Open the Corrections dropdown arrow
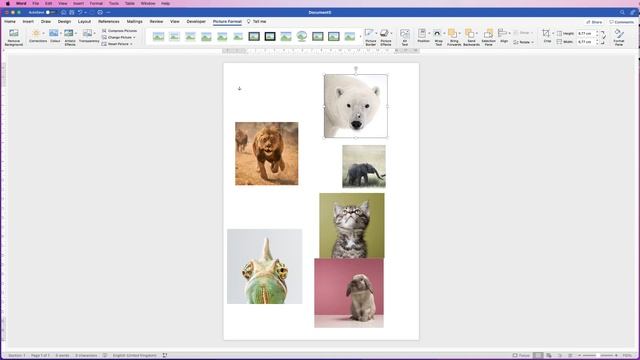 (44, 33)
